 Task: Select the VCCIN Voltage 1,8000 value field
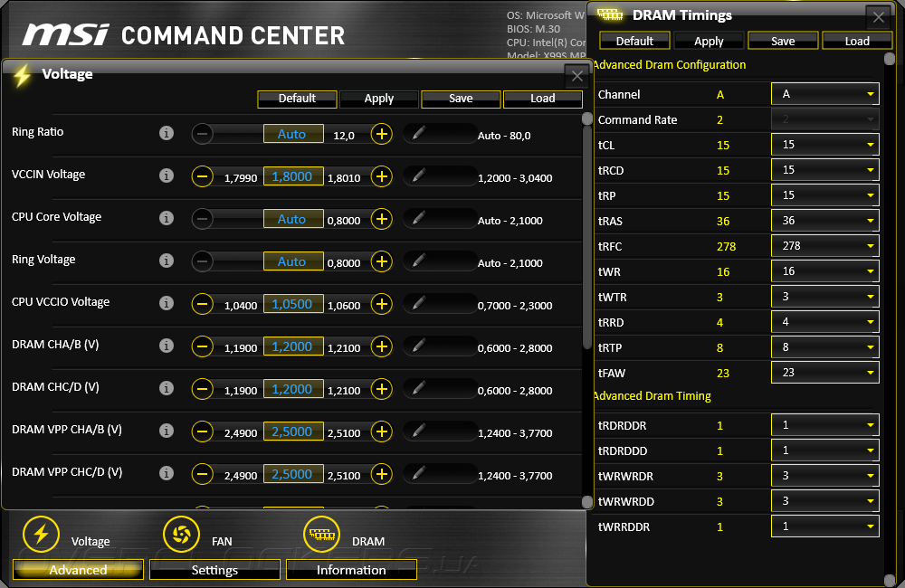[x=293, y=176]
